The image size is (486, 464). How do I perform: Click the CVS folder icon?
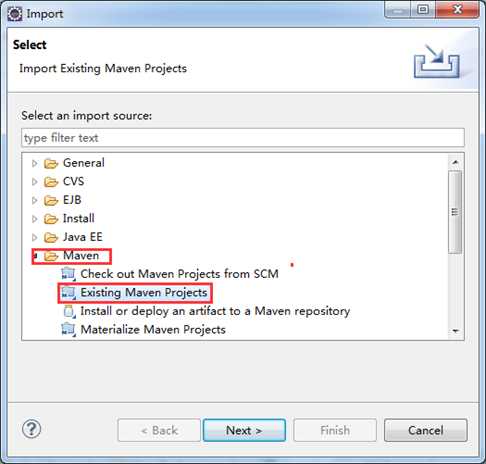[51, 182]
